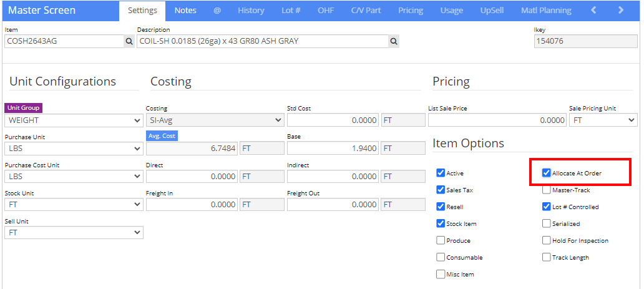Expand the Sell Unit dropdown
The image size is (644, 289).
tap(74, 232)
